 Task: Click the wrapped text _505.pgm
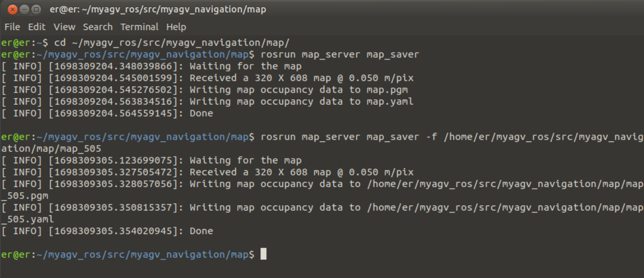(25, 196)
